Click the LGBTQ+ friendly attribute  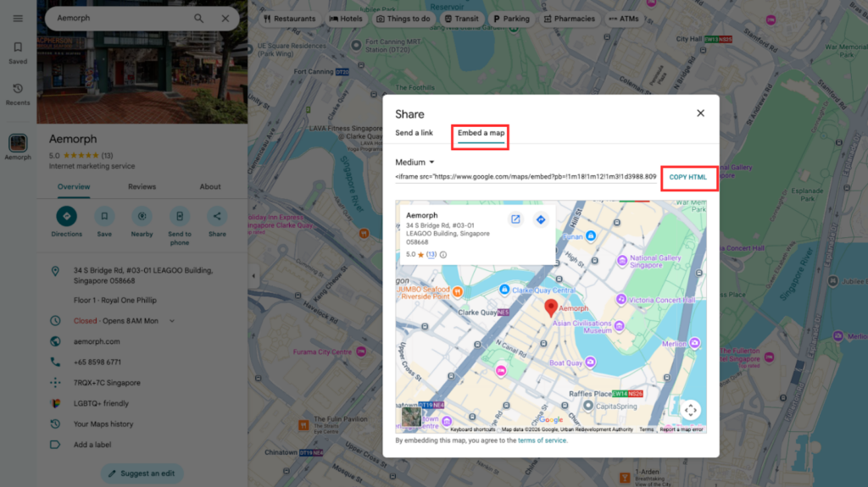[x=101, y=403]
